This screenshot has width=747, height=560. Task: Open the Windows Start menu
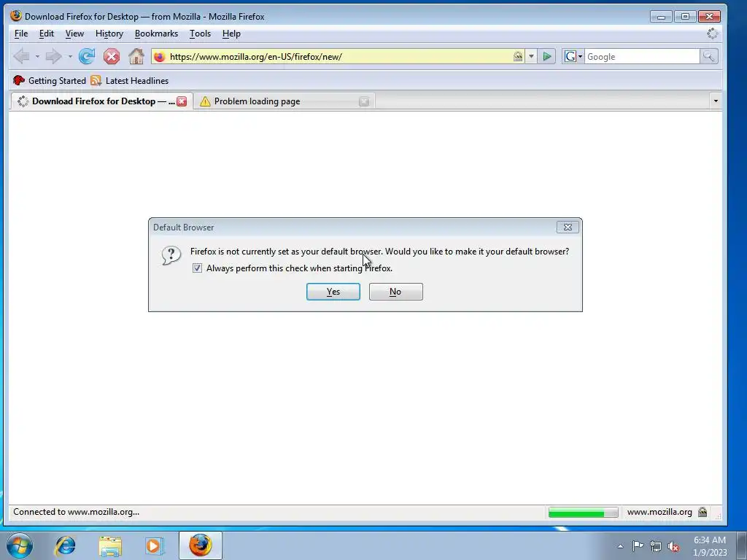point(20,545)
